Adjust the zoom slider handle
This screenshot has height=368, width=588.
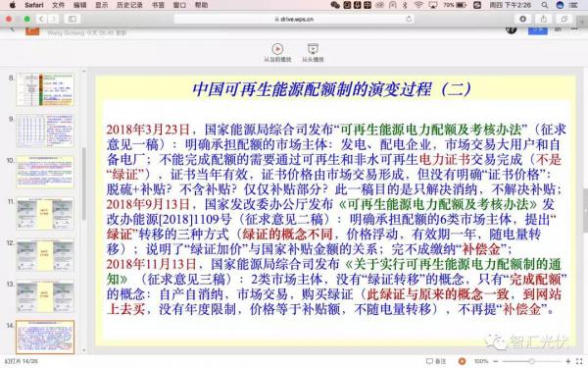(531, 361)
